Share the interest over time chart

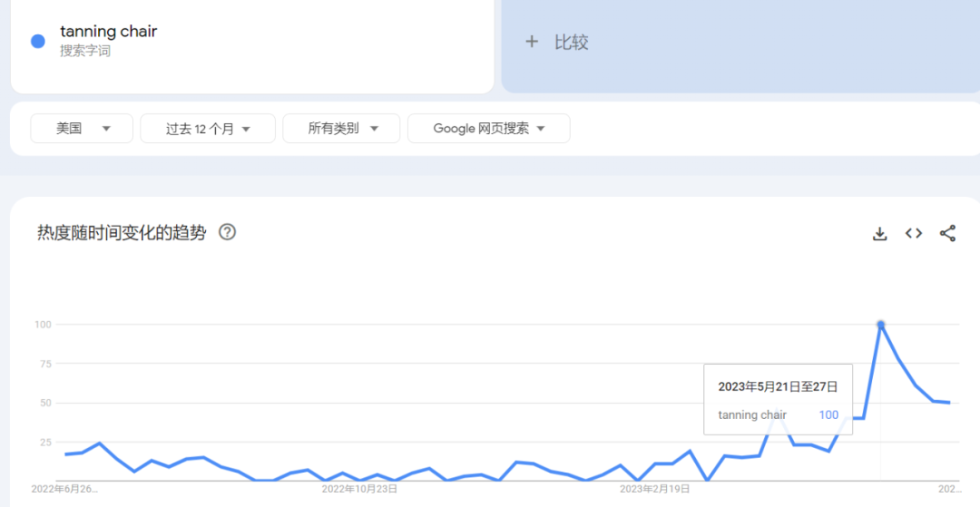pyautogui.click(x=947, y=234)
